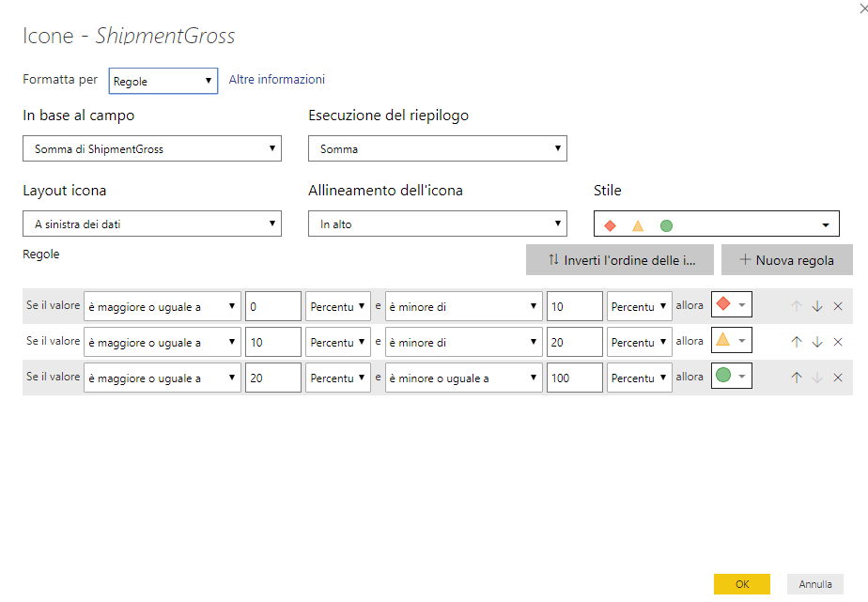Open the In base al campo dropdown
This screenshot has height=602, width=868.
[x=152, y=148]
